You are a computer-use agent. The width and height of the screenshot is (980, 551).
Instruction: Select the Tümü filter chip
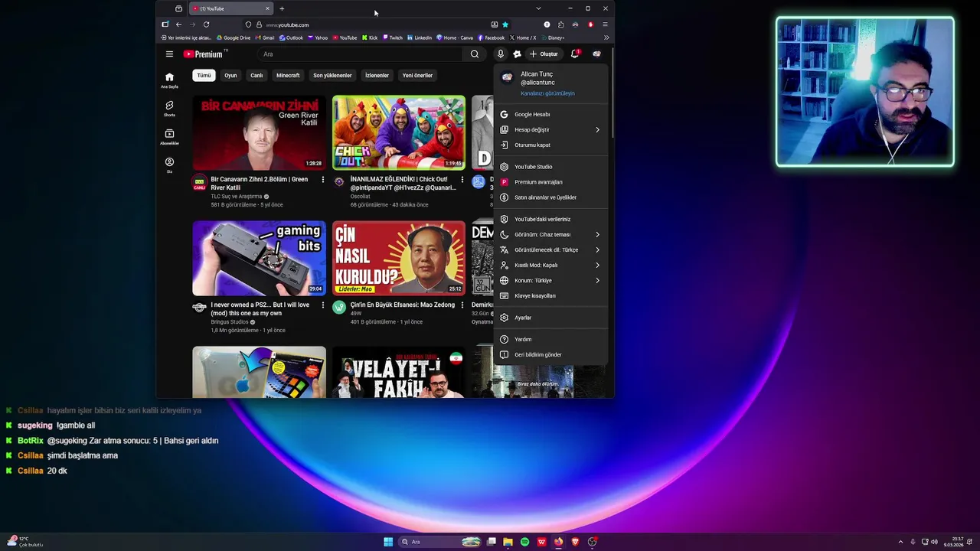(x=204, y=76)
